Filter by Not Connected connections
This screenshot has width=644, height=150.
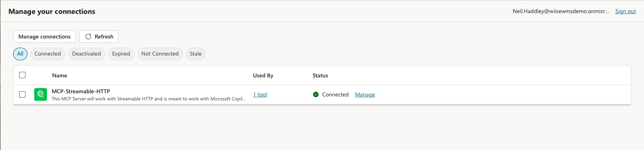(x=160, y=54)
